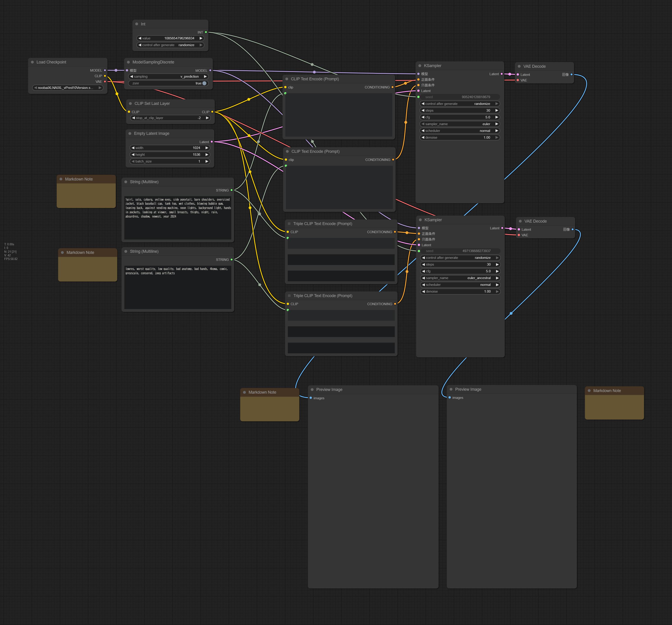Open the noobaiXLNAIXL checkpoint name dropdown

(68, 88)
